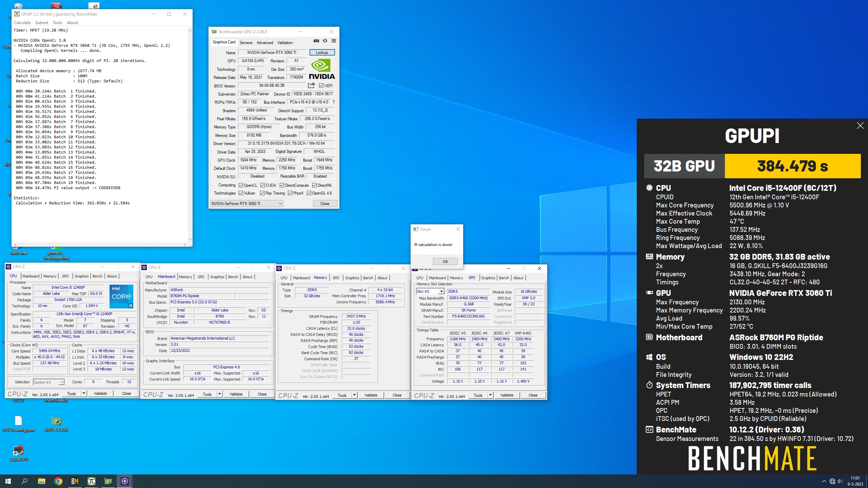Switch to Advanced tab in GPU-Z
The image size is (868, 488).
coord(265,43)
